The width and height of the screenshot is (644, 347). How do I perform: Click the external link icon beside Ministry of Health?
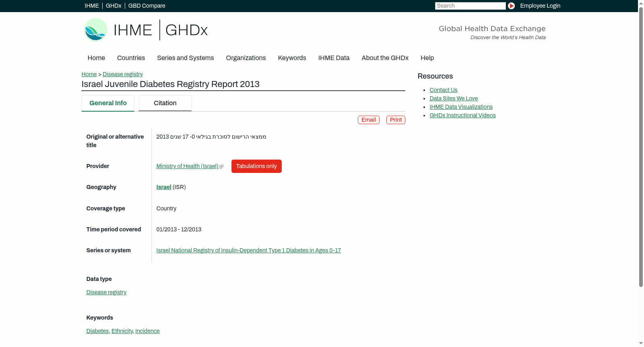(x=221, y=166)
